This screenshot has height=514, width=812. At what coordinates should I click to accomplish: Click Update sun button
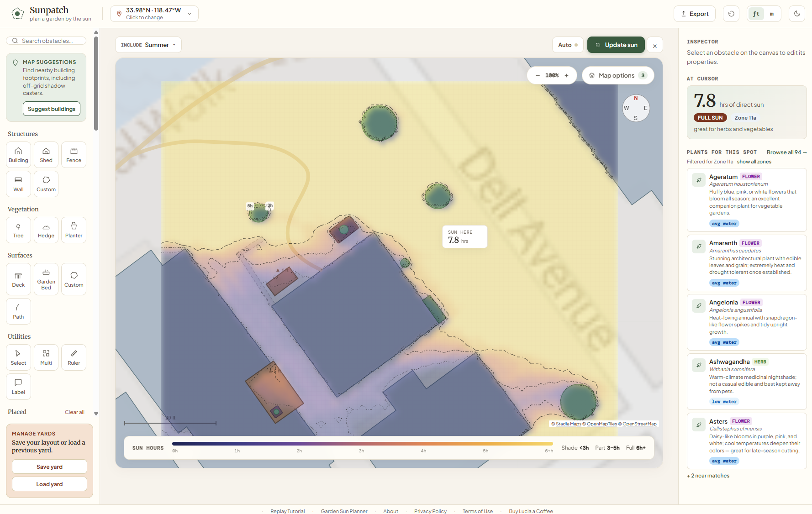[x=616, y=45]
